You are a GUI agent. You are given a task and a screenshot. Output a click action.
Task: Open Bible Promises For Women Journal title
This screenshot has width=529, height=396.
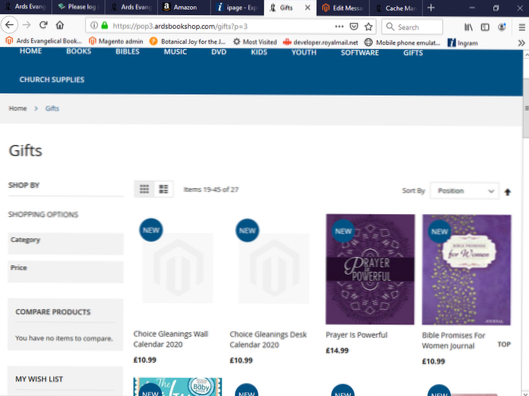(453, 341)
